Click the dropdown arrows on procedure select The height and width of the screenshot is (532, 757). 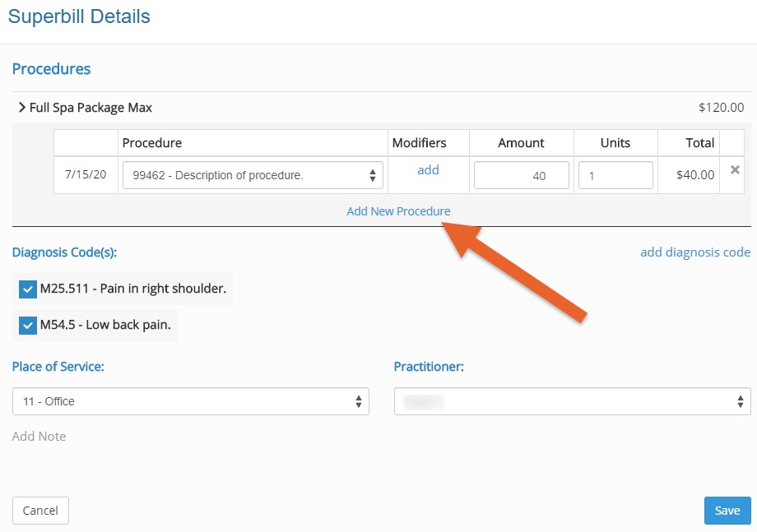(372, 175)
